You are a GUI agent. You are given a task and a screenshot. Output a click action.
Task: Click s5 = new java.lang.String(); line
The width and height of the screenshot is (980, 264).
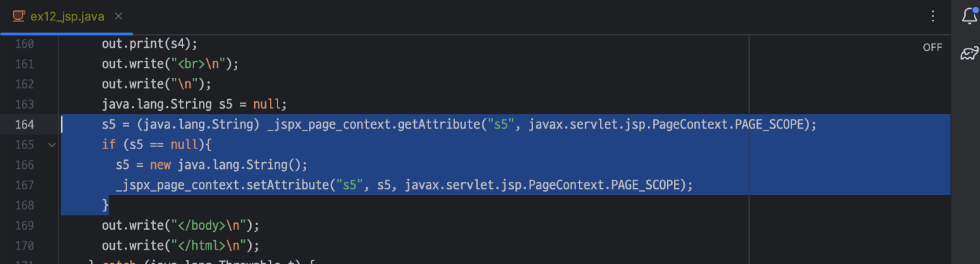(212, 165)
